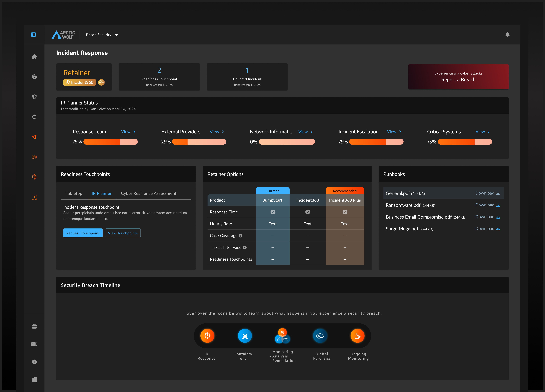
Task: Open the help question-mark icon in the sidebar
Action: 34,362
